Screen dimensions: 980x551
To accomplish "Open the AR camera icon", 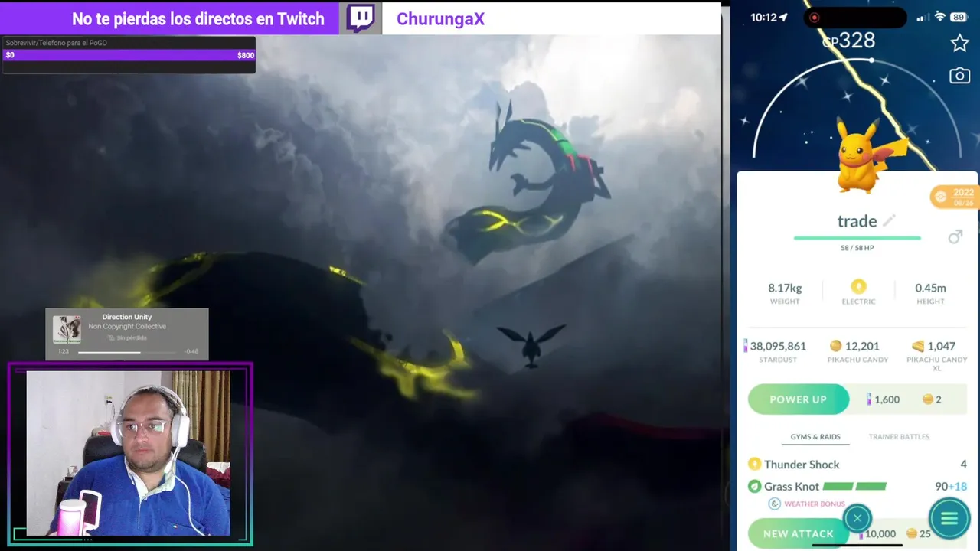I will pos(959,76).
